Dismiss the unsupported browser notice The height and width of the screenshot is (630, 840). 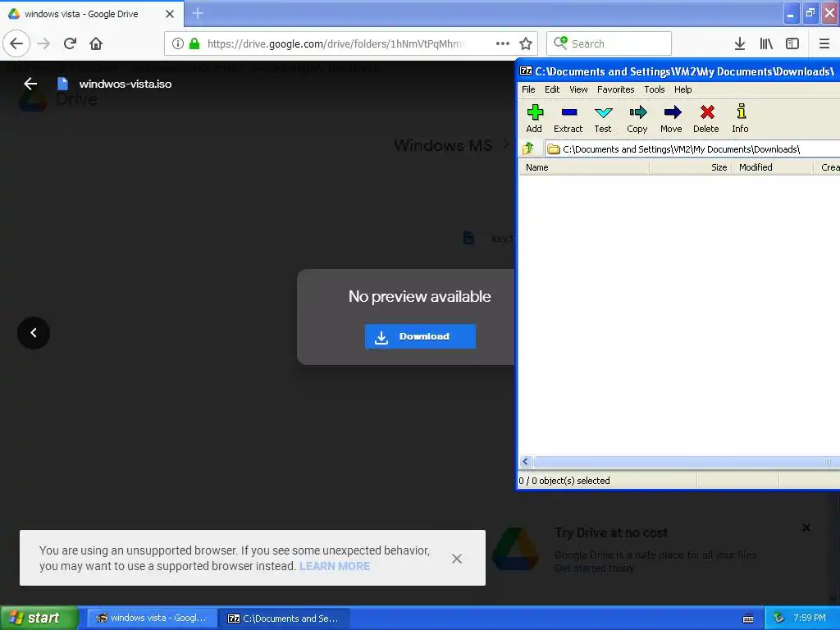456,559
